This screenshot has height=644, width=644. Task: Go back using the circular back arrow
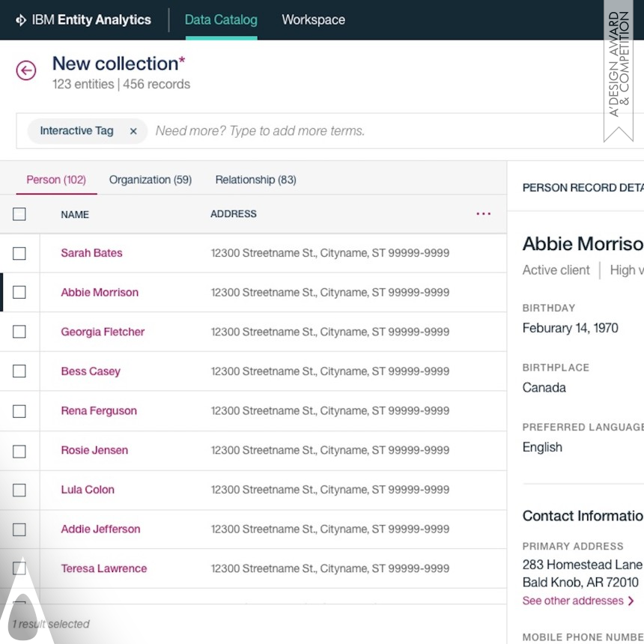pos(26,70)
